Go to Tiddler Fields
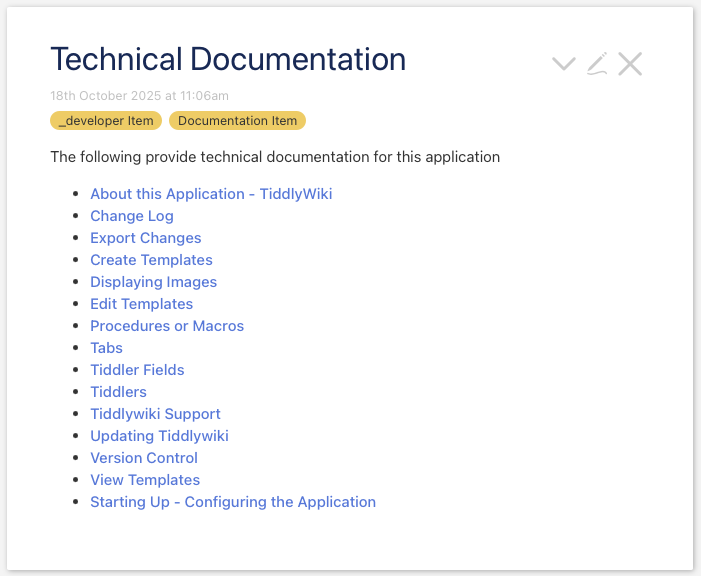 pos(137,370)
